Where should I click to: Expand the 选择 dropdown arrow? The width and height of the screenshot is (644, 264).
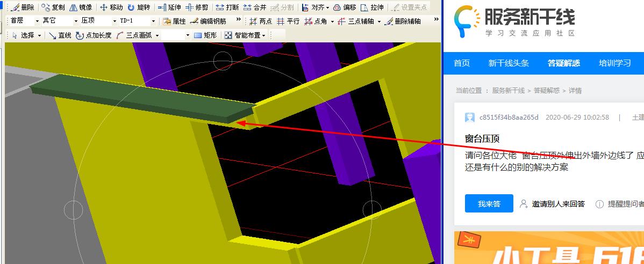[x=39, y=35]
